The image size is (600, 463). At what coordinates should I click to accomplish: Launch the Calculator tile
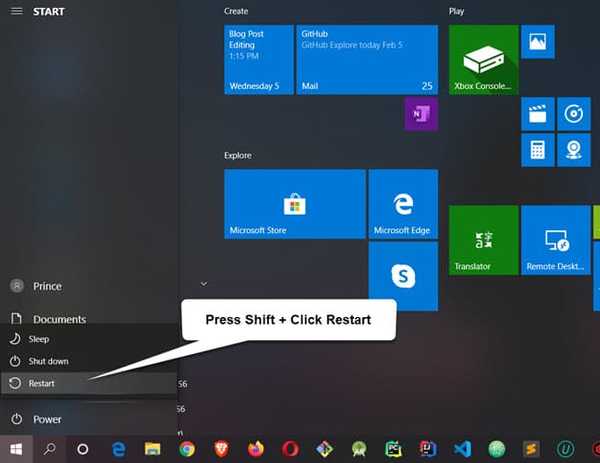point(538,150)
